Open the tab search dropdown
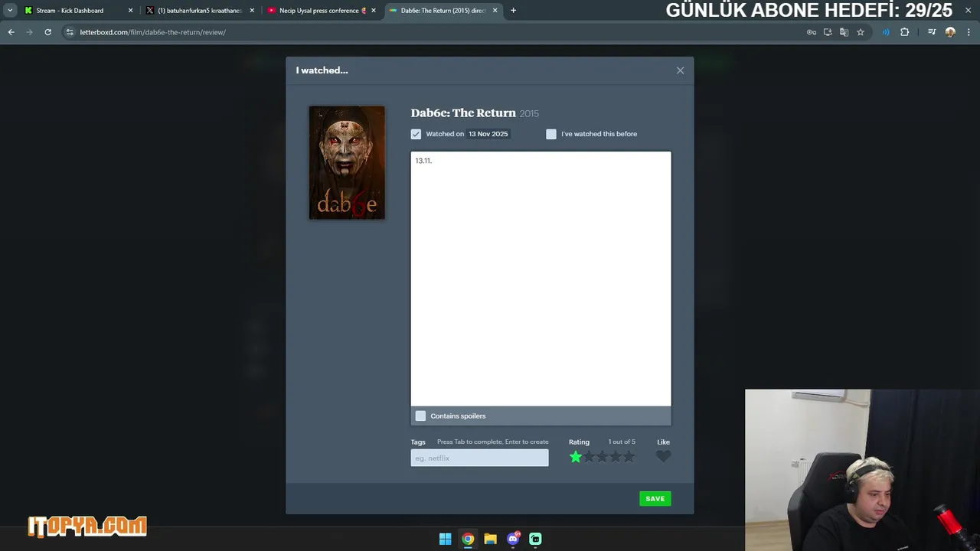The image size is (980, 551). click(10, 11)
